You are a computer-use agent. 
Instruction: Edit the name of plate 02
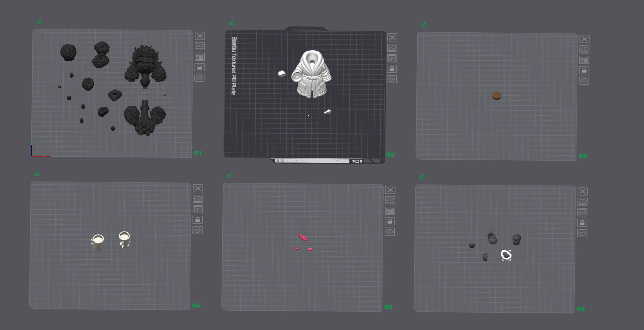coord(231,23)
